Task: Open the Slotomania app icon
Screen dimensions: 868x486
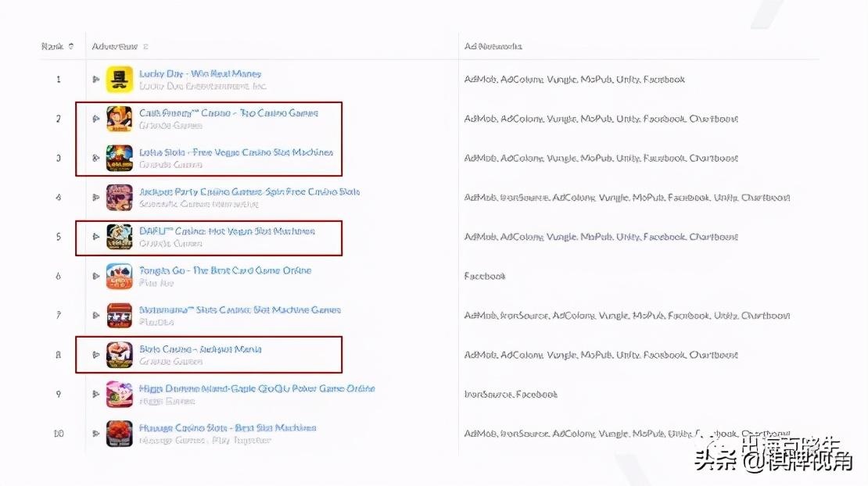Action: click(120, 315)
